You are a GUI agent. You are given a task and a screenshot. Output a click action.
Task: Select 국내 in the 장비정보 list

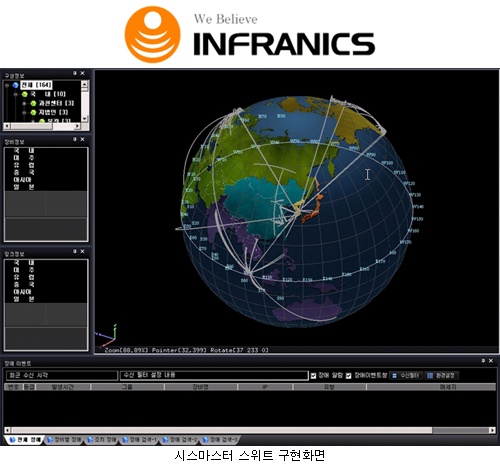coord(24,151)
